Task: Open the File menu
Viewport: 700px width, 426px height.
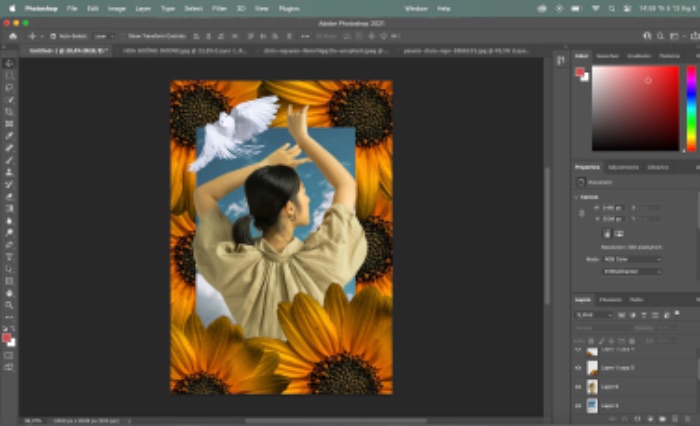Action: point(72,8)
